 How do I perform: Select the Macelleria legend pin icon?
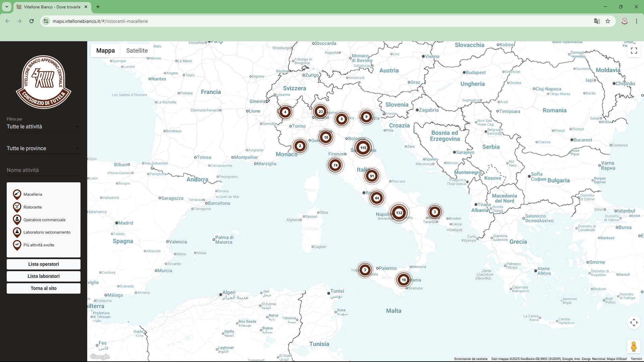(17, 194)
